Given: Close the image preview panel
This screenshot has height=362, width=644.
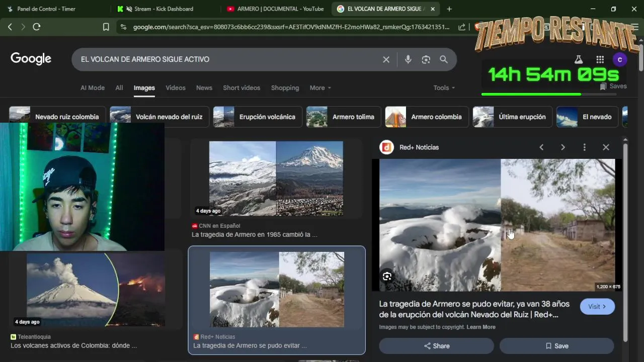Looking at the screenshot, I should 606,147.
